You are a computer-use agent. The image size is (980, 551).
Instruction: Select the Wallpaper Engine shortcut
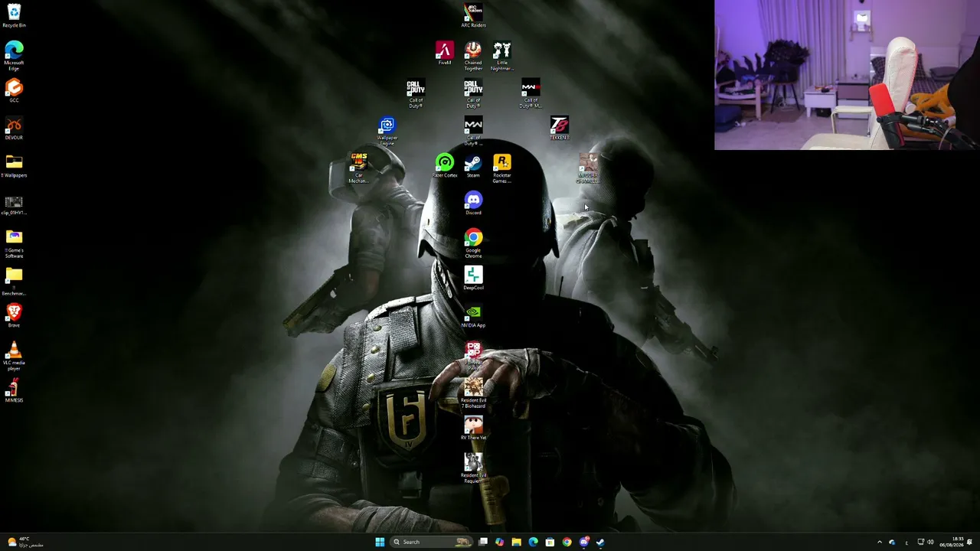pyautogui.click(x=387, y=131)
